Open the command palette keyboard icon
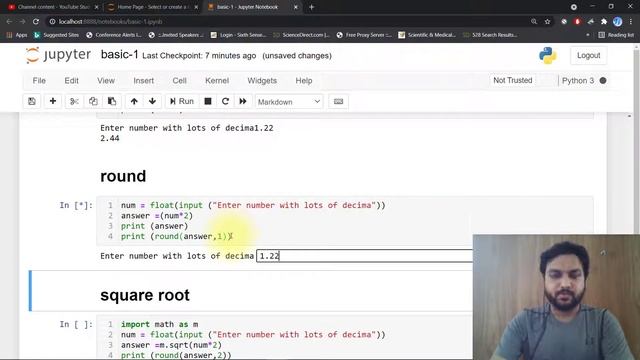The image size is (640, 360). (x=338, y=101)
